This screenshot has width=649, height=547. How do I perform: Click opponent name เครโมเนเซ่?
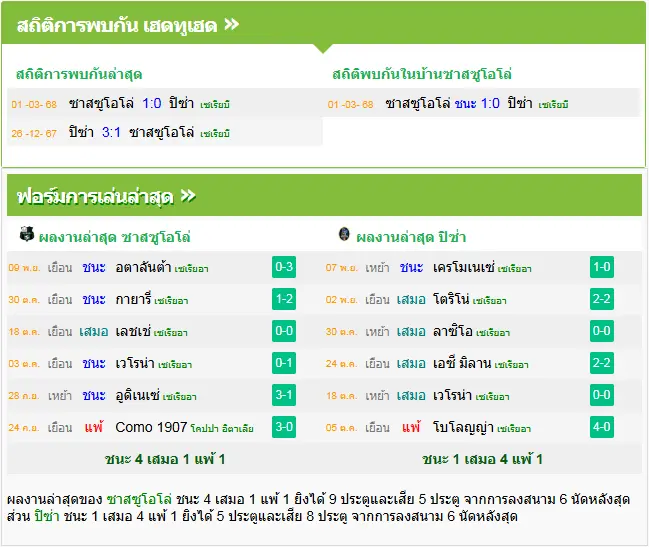pyautogui.click(x=464, y=267)
